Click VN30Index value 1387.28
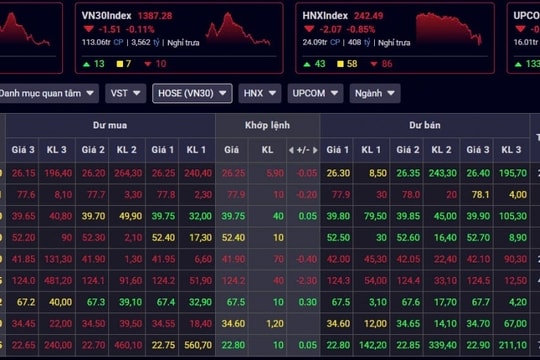The width and height of the screenshot is (540, 360). click(155, 16)
